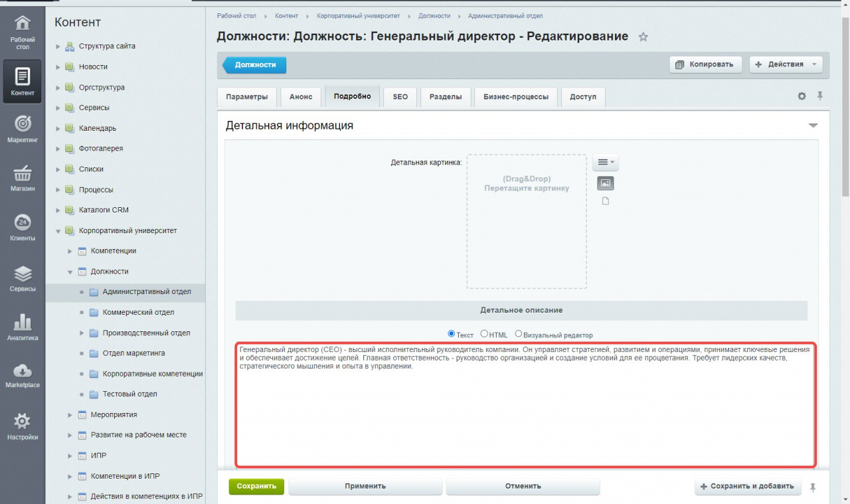This screenshot has height=504, width=850.
Task: Switch to the Разделы tab
Action: 446,97
